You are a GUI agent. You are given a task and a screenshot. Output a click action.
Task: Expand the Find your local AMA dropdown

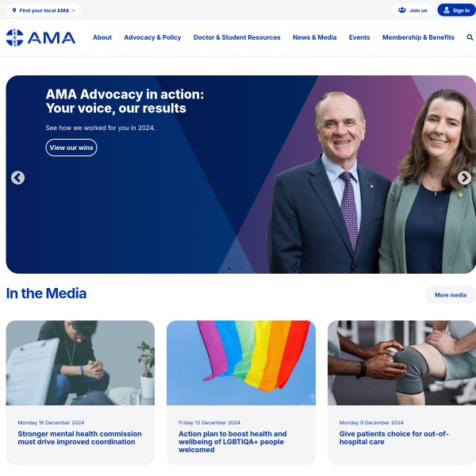44,10
